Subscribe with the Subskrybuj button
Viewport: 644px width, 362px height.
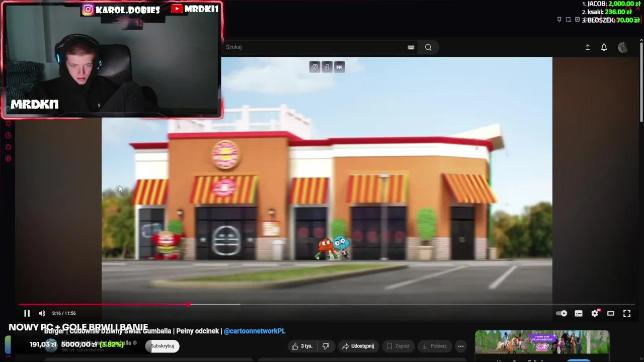(x=162, y=346)
